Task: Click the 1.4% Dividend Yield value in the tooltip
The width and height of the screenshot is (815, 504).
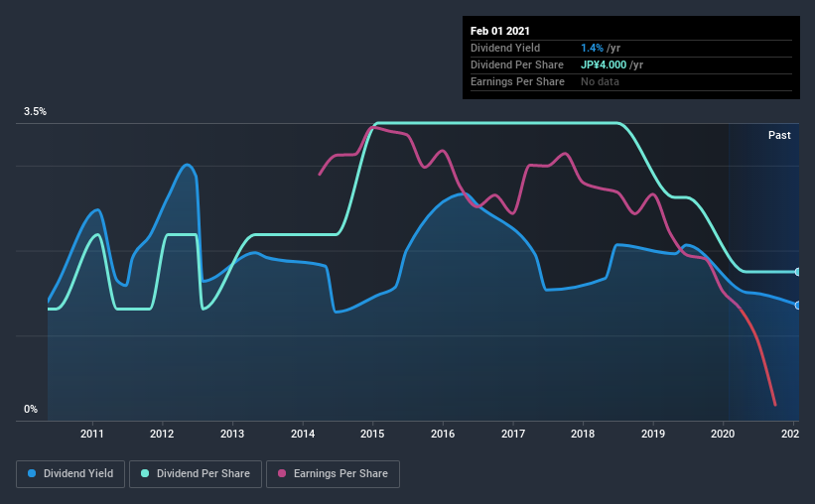Action: [592, 48]
